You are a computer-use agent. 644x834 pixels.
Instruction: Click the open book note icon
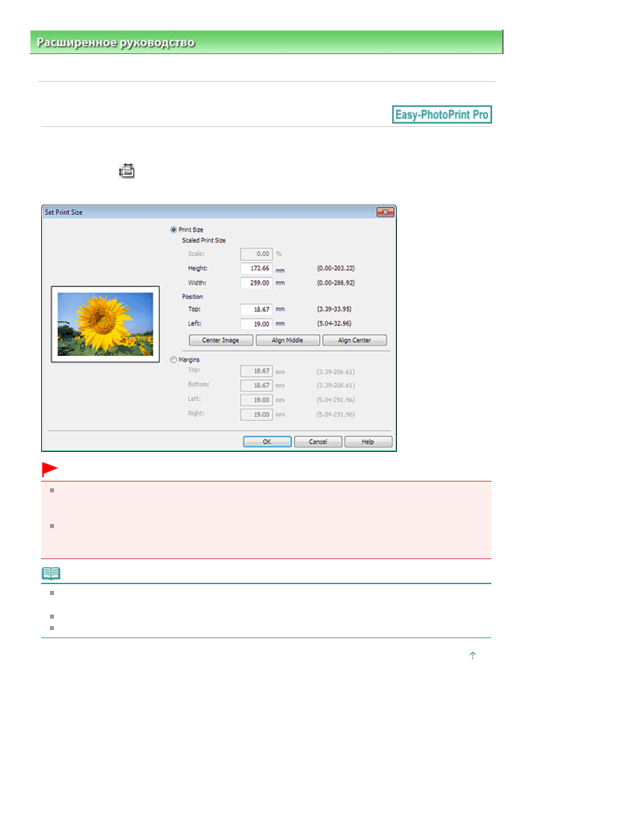51,573
